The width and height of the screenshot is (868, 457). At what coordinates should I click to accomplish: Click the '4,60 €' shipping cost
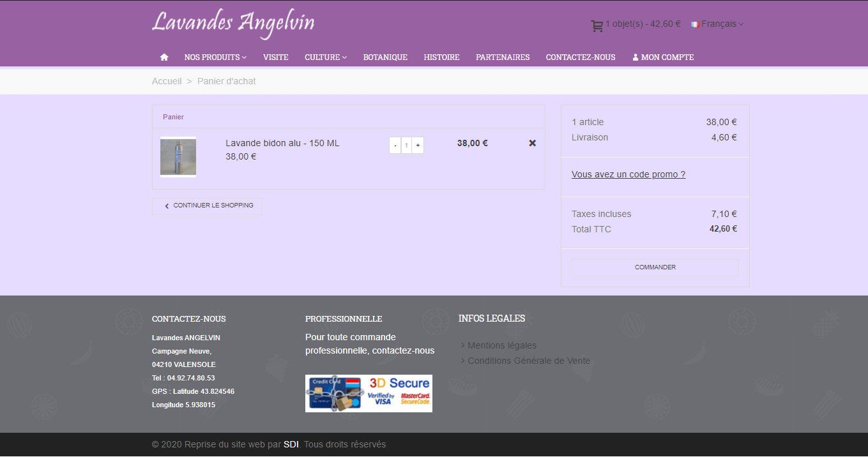(x=724, y=137)
